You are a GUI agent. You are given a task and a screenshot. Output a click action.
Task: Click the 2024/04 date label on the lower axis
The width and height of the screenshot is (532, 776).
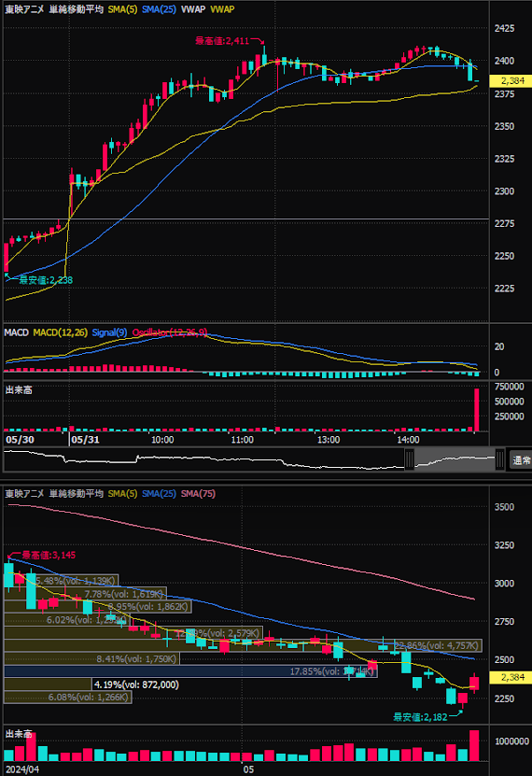[x=22, y=769]
